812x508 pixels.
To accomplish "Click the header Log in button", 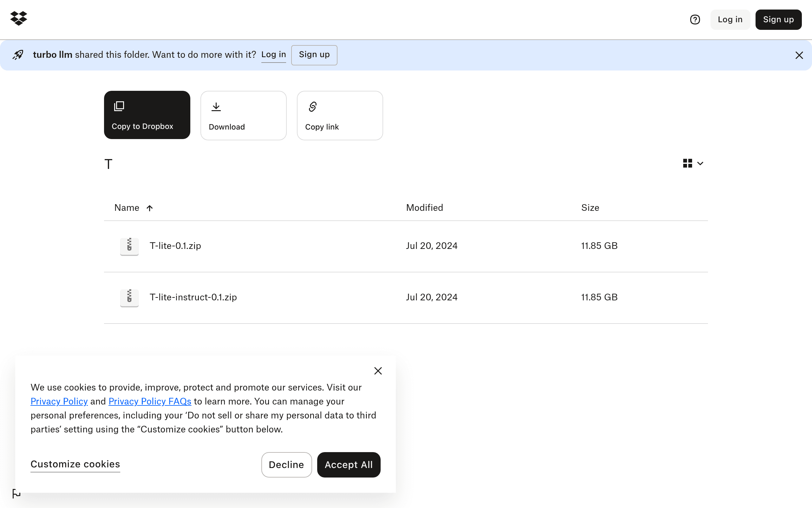I will pyautogui.click(x=730, y=19).
